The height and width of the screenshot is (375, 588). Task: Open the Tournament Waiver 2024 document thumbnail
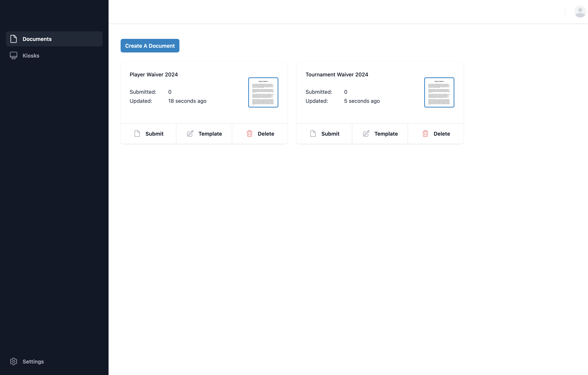439,92
